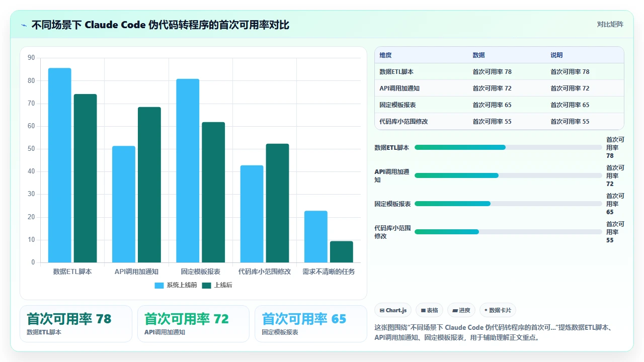Image resolution: width=644 pixels, height=362 pixels.
Task: Click the Chart.js tag icon
Action: tap(382, 311)
